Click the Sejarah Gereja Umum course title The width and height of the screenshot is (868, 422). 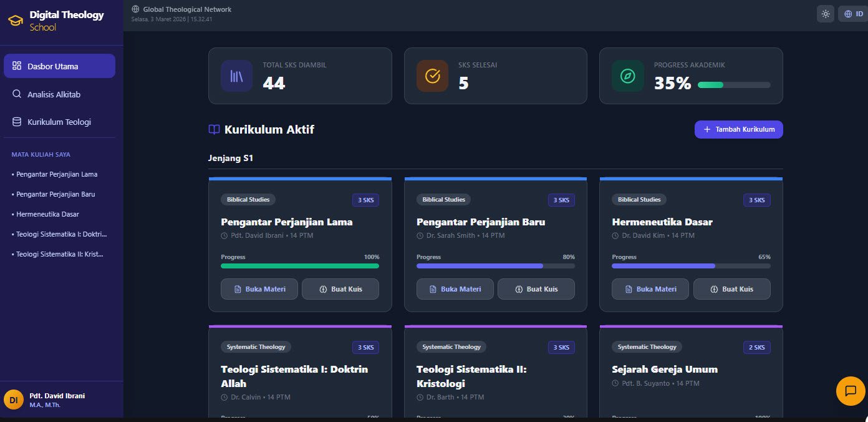665,369
